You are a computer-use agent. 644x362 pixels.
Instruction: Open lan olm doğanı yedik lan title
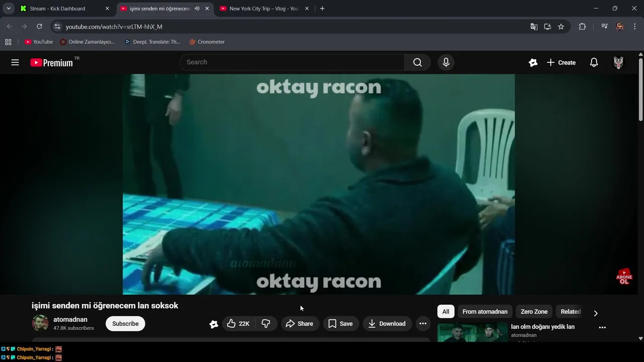543,327
